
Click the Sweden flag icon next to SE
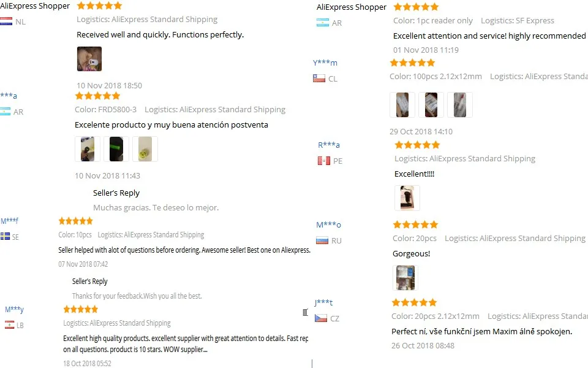[6, 236]
